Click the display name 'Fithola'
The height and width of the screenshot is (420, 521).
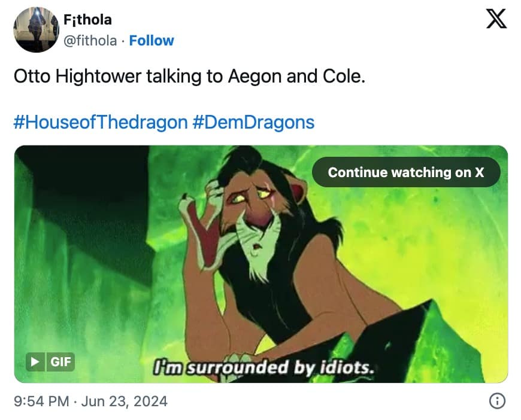pyautogui.click(x=89, y=19)
